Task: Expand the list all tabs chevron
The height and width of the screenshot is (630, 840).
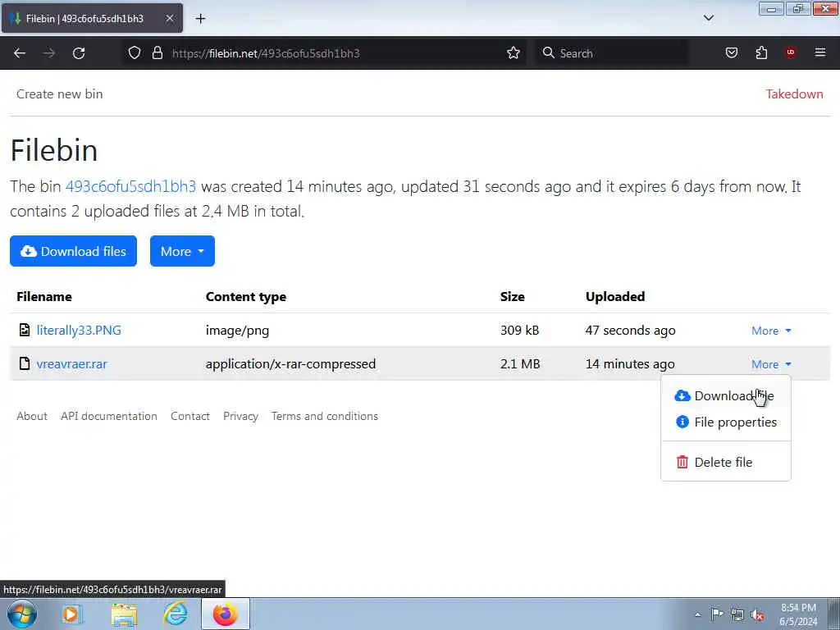Action: tap(708, 18)
